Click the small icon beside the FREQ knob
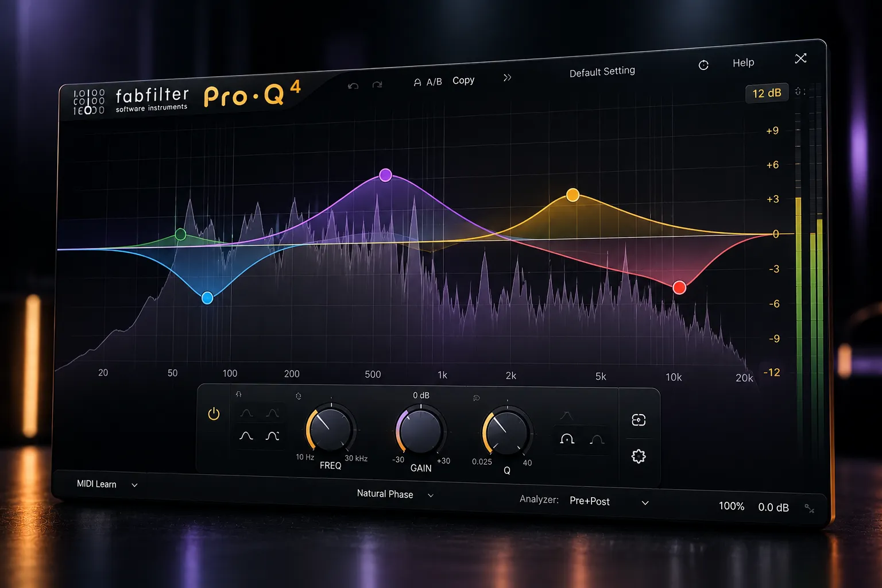882x588 pixels. [x=298, y=396]
